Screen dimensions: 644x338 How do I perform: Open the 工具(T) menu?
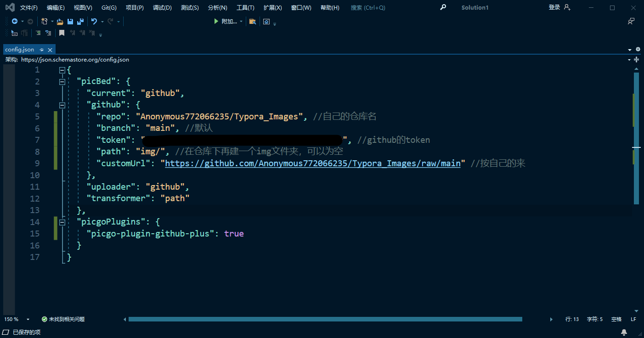[x=245, y=8]
